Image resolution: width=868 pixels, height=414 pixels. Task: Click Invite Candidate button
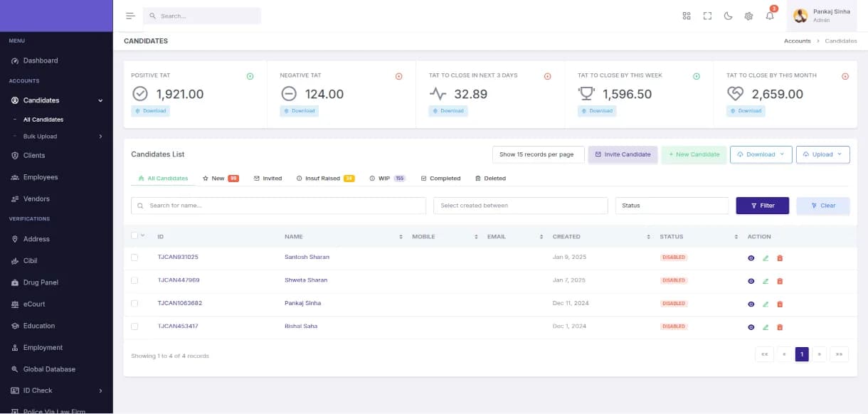[623, 154]
